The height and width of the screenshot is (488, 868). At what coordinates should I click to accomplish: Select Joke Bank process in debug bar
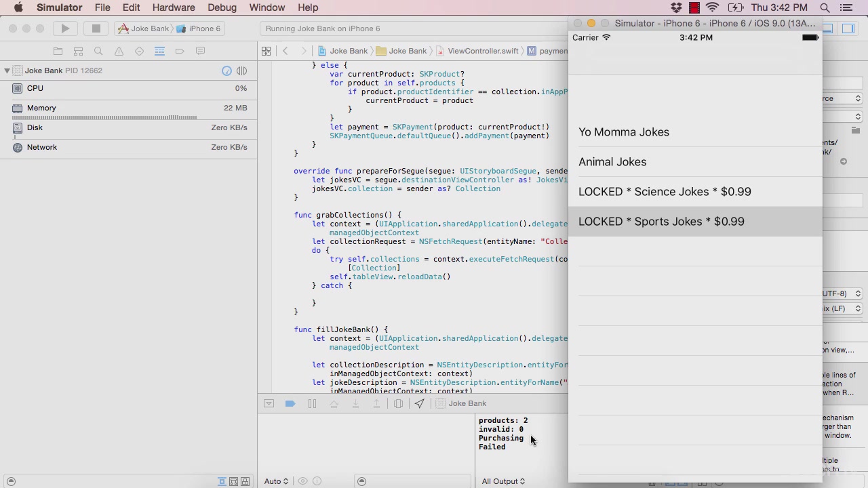(461, 403)
